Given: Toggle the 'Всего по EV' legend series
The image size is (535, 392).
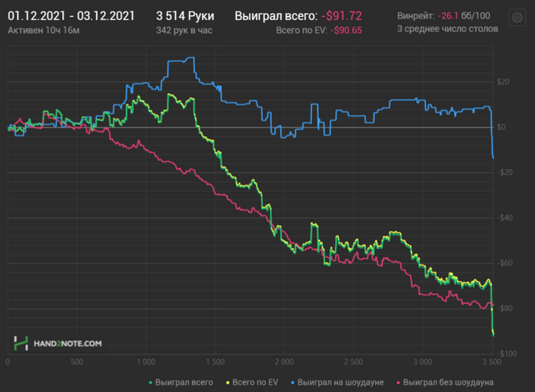Looking at the screenshot, I should [x=251, y=382].
